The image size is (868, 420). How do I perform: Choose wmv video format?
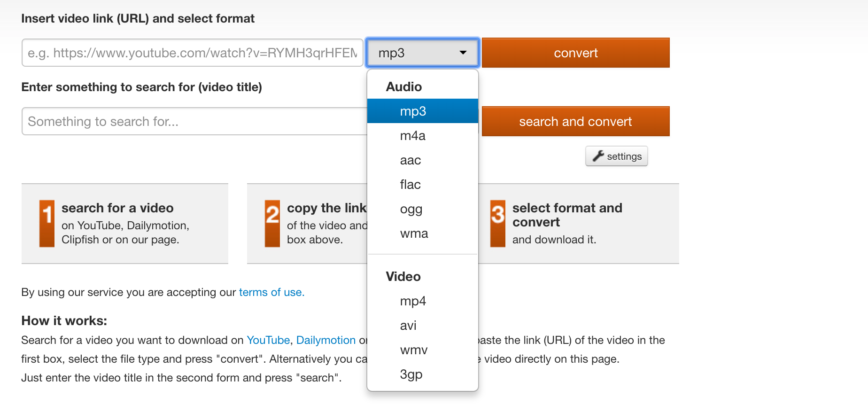point(422,350)
